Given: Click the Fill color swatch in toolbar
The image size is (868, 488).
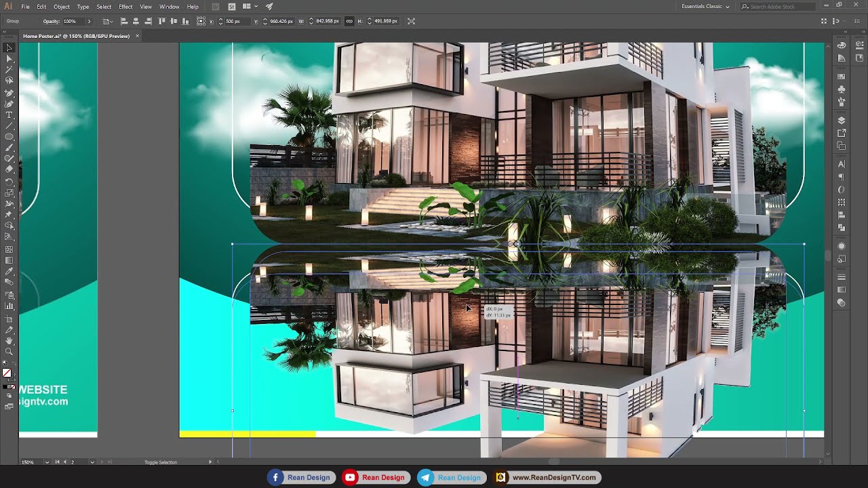Looking at the screenshot, I should (7, 373).
